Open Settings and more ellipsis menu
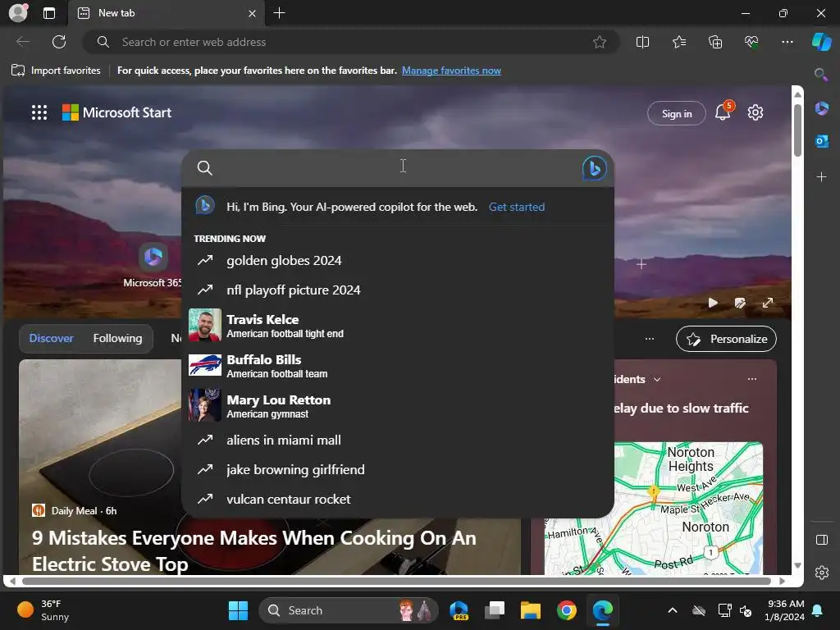 [787, 42]
